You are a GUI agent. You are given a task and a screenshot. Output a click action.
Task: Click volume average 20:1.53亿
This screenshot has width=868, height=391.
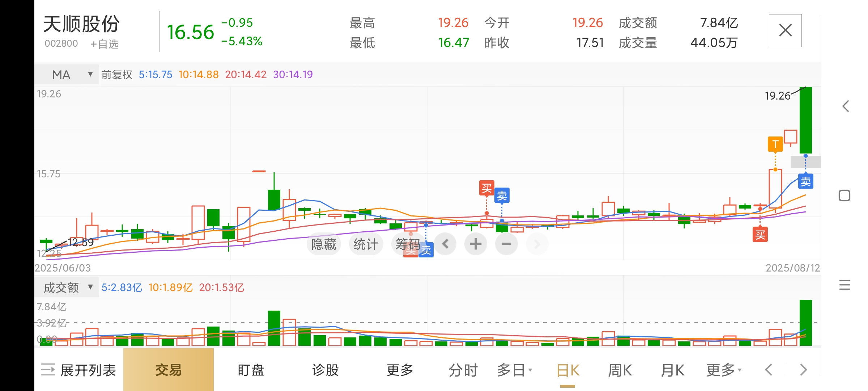pos(221,287)
